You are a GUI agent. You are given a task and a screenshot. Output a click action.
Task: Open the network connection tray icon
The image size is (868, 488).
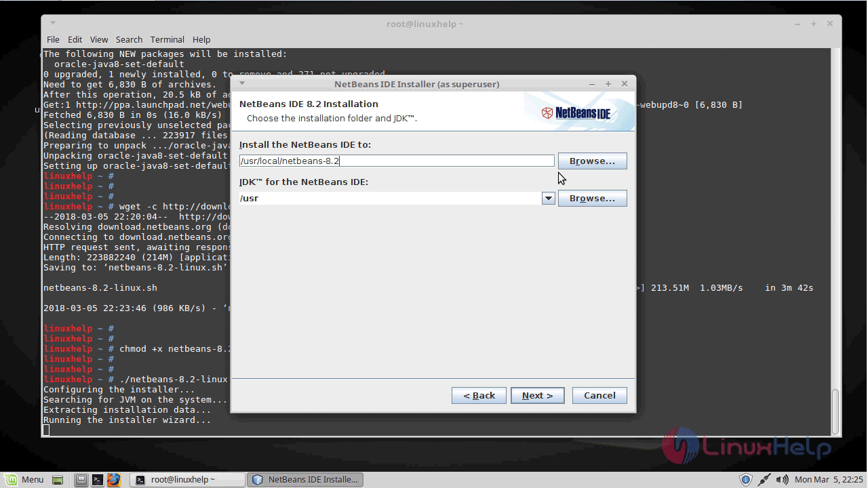pyautogui.click(x=764, y=480)
